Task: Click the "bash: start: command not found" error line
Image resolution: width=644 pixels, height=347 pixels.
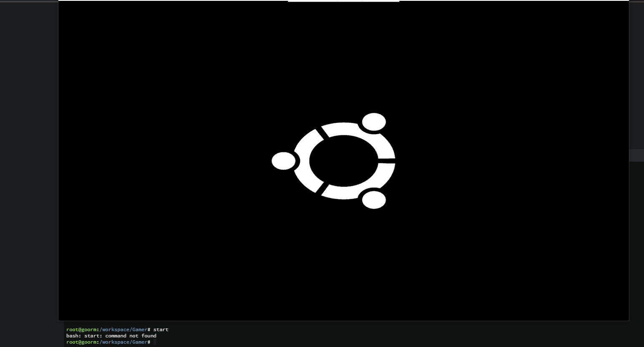Action: pyautogui.click(x=111, y=336)
